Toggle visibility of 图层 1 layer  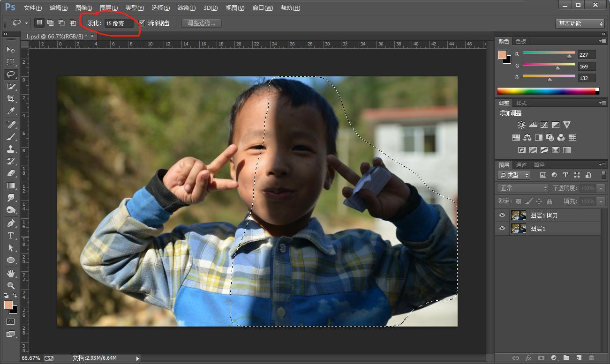click(x=502, y=229)
